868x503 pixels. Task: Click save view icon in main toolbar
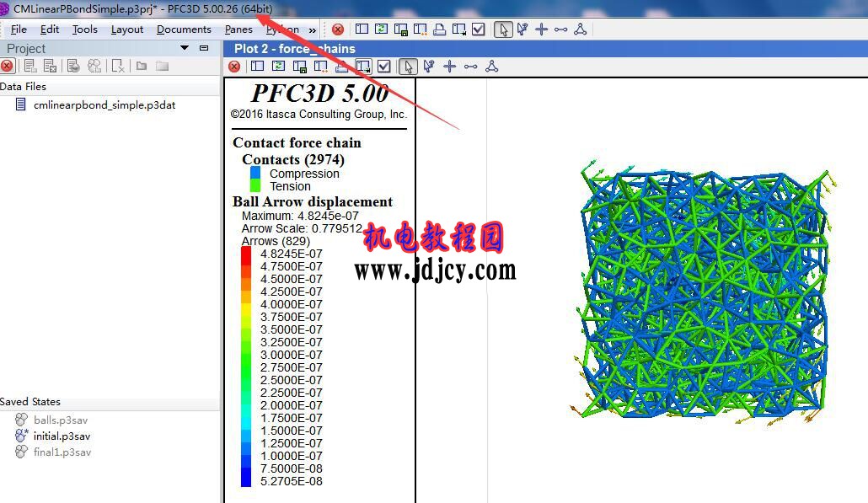click(401, 29)
